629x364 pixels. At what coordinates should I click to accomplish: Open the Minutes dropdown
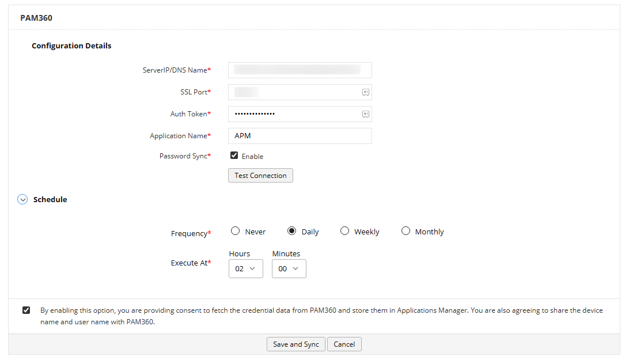(x=289, y=268)
